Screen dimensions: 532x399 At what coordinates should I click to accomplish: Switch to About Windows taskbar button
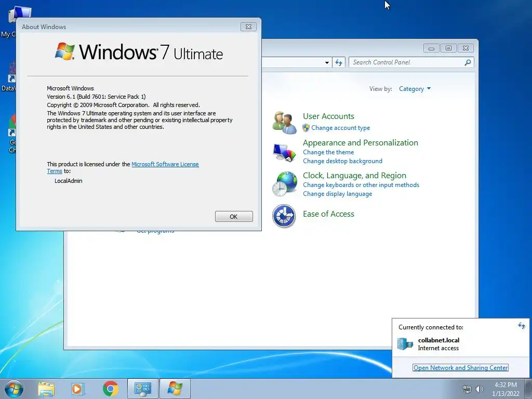pos(175,389)
